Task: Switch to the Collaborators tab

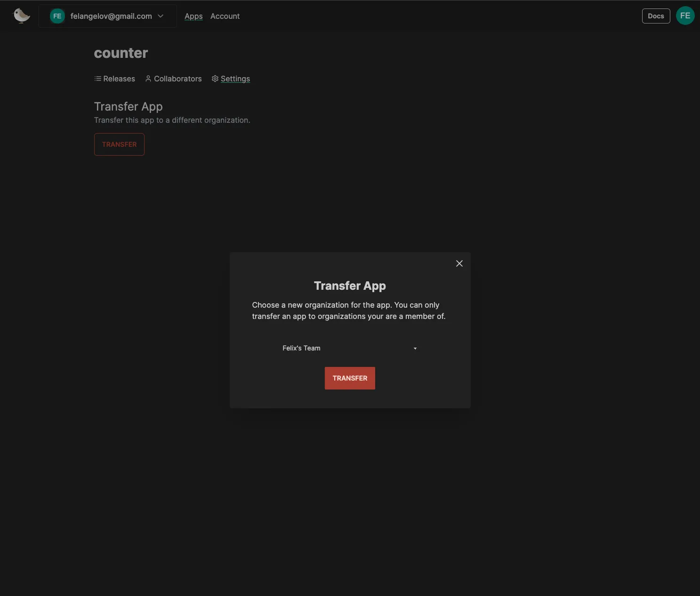Action: (178, 79)
